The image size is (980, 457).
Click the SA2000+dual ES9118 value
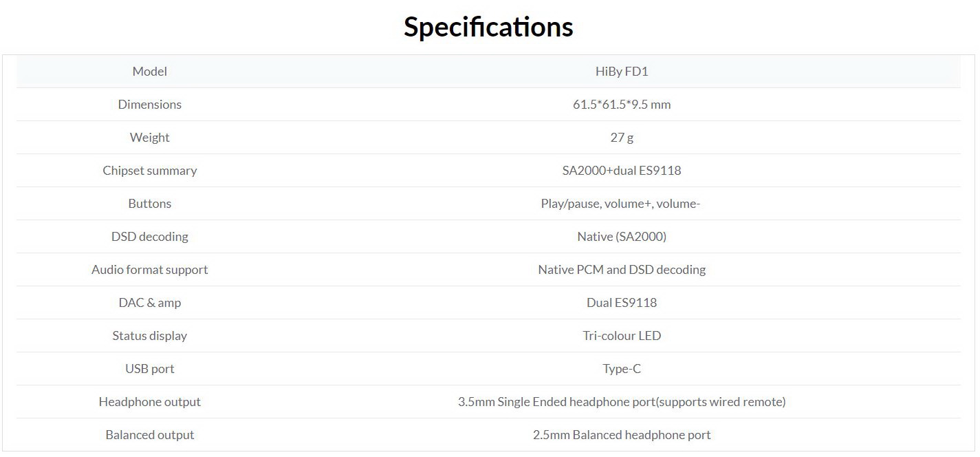click(622, 171)
